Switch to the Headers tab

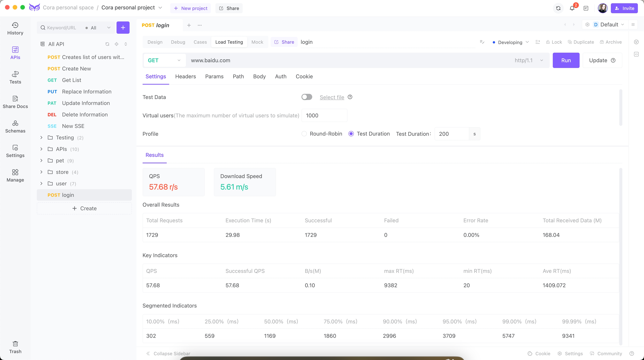pyautogui.click(x=185, y=76)
